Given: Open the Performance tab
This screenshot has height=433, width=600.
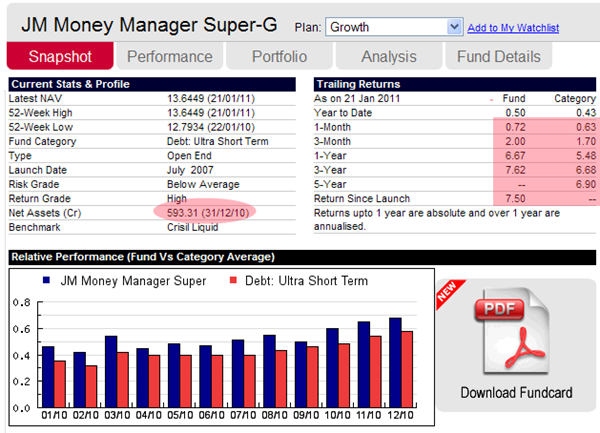Looking at the screenshot, I should [170, 56].
